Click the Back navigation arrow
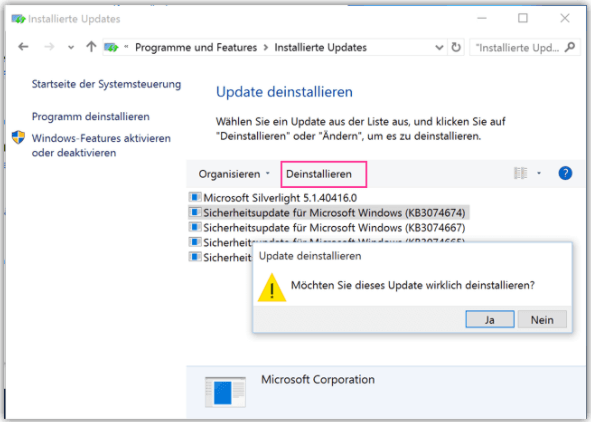The height and width of the screenshot is (422, 591). pos(23,47)
